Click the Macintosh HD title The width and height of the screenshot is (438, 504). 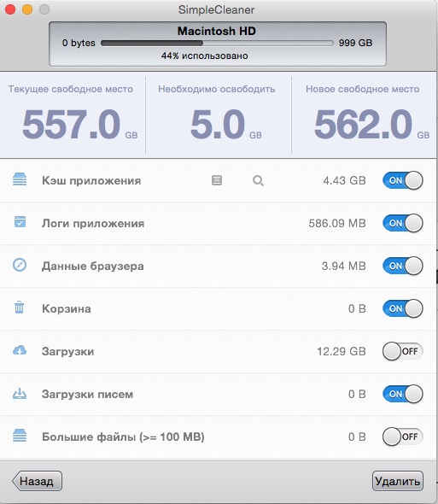[217, 31]
